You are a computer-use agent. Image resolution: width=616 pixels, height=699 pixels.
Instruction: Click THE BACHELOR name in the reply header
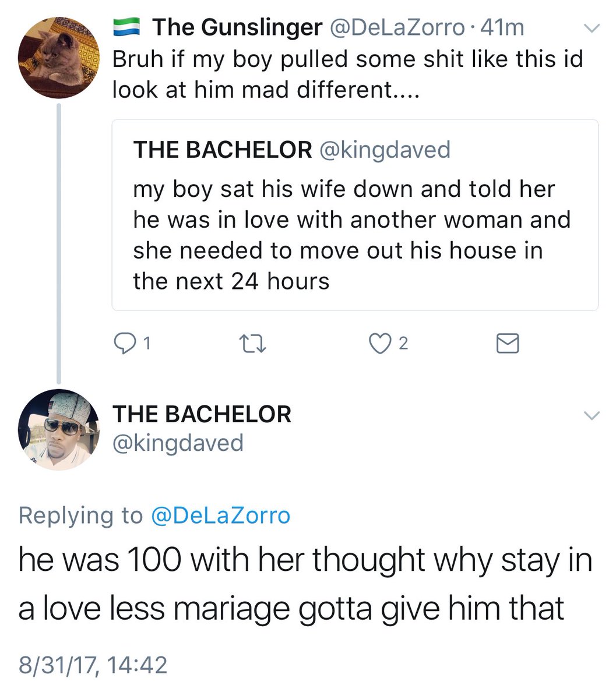(202, 414)
